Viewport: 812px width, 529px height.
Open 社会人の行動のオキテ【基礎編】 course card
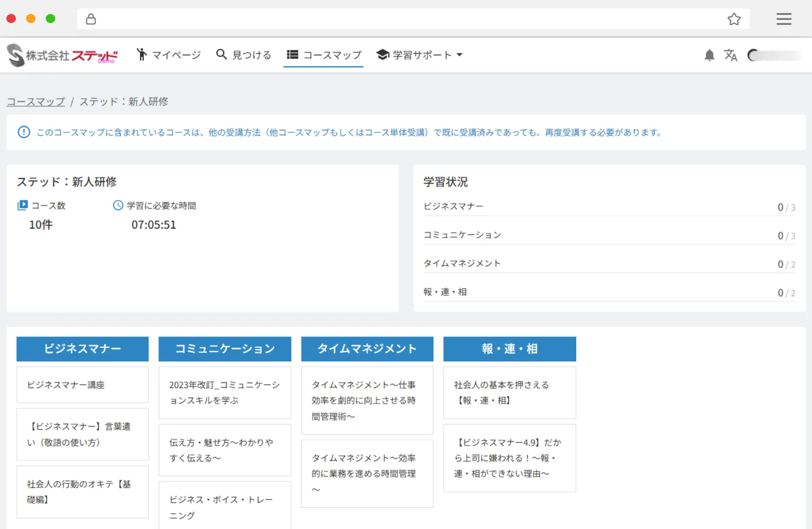[x=82, y=492]
